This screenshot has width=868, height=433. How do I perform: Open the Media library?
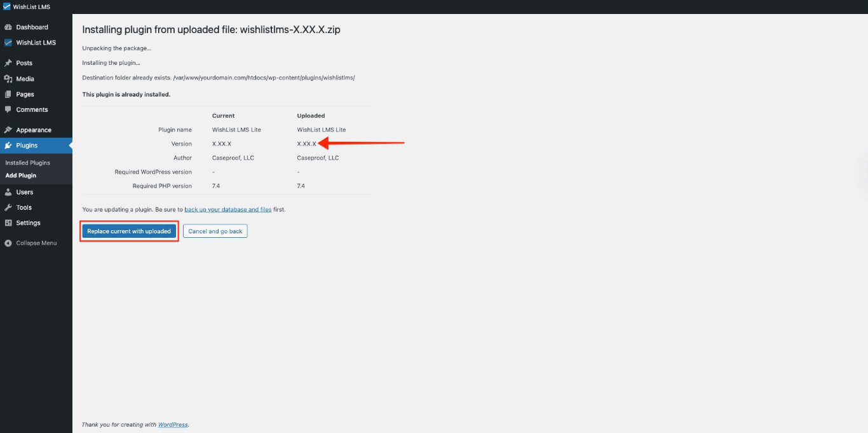click(25, 78)
